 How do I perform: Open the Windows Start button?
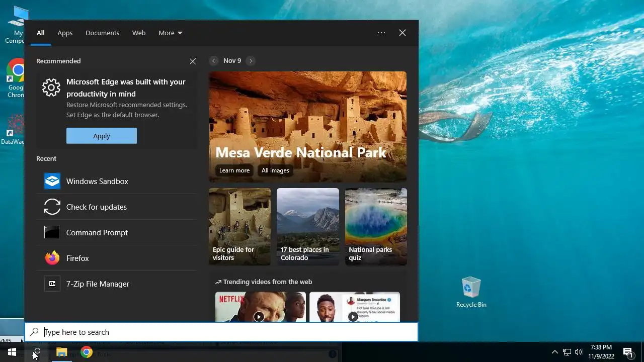(12, 352)
